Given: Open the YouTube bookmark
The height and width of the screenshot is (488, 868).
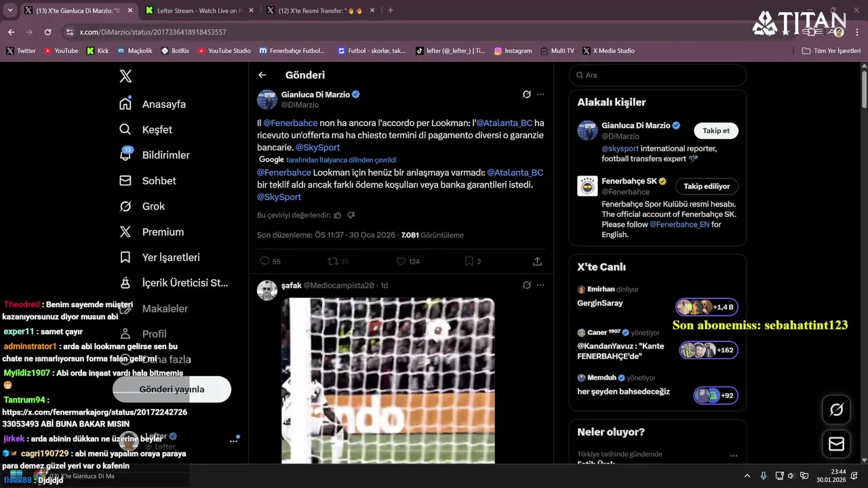Looking at the screenshot, I should click(x=61, y=51).
